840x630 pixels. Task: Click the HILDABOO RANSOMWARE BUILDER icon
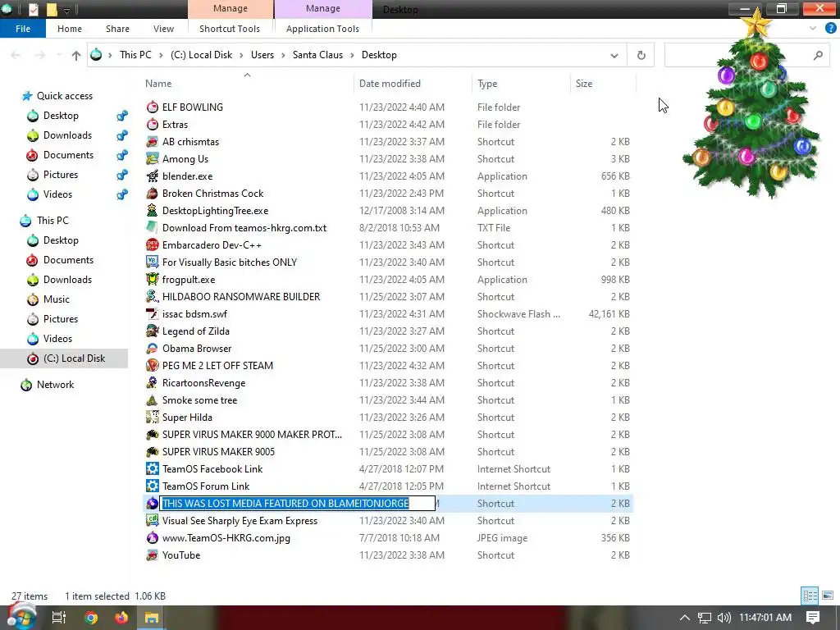pyautogui.click(x=152, y=296)
